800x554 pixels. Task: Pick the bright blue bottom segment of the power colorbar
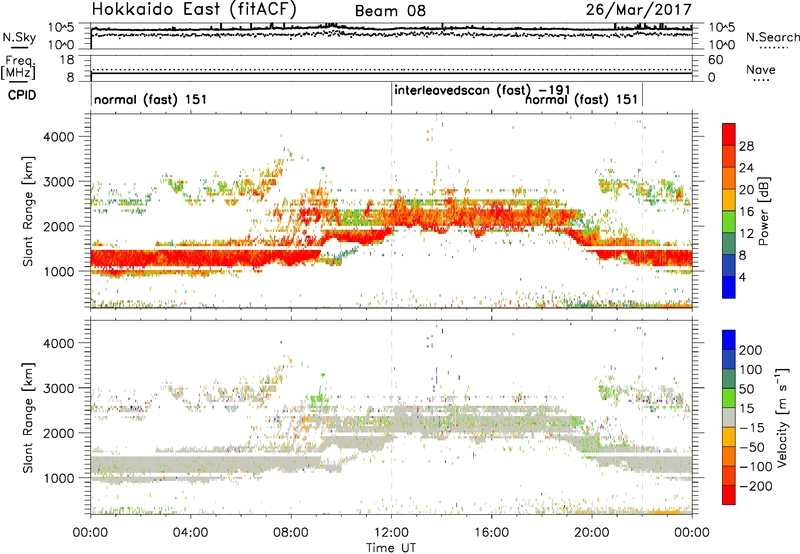[x=729, y=288]
